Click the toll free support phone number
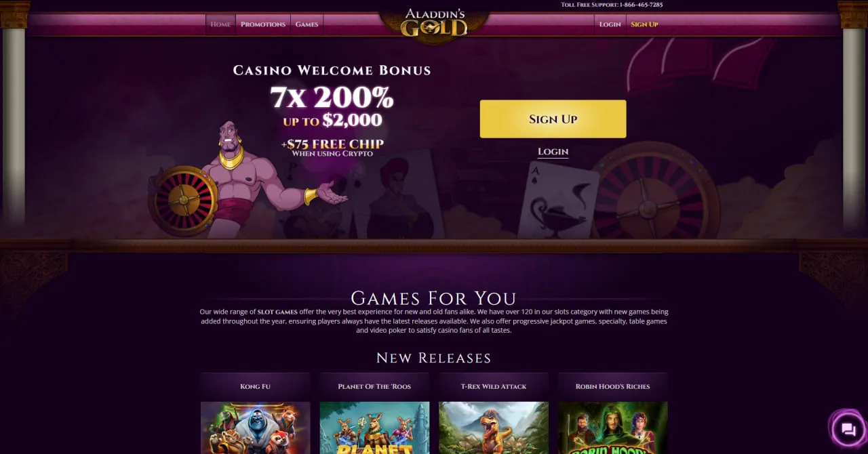The image size is (868, 454). [641, 5]
